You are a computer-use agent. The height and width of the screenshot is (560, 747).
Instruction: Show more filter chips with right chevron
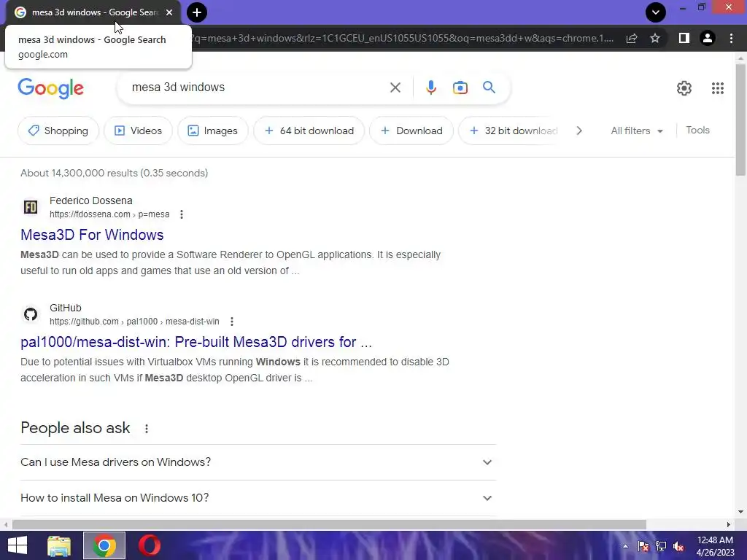[578, 131]
